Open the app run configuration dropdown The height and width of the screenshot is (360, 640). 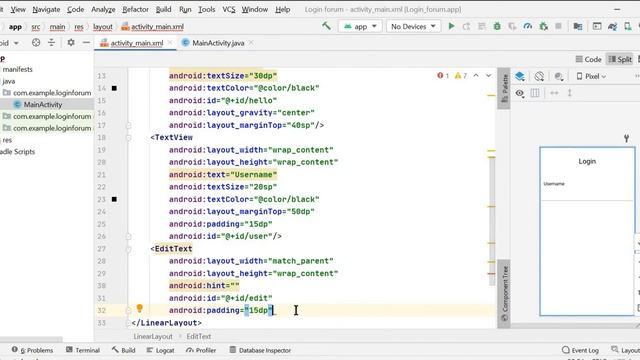(x=360, y=26)
